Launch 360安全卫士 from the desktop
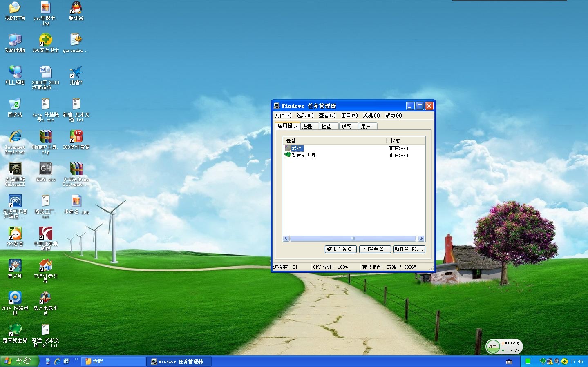This screenshot has width=588, height=367. click(x=45, y=43)
